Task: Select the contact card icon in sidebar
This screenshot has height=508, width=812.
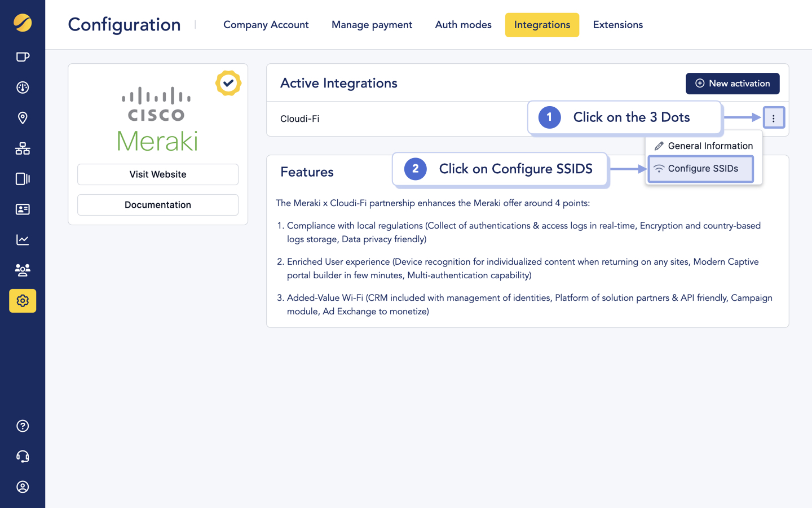Action: [x=23, y=209]
